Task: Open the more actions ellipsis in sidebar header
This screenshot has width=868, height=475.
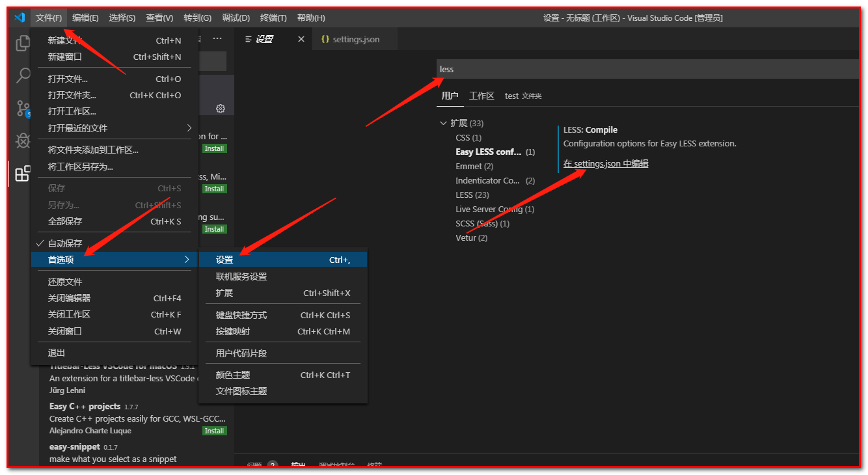Action: click(217, 39)
